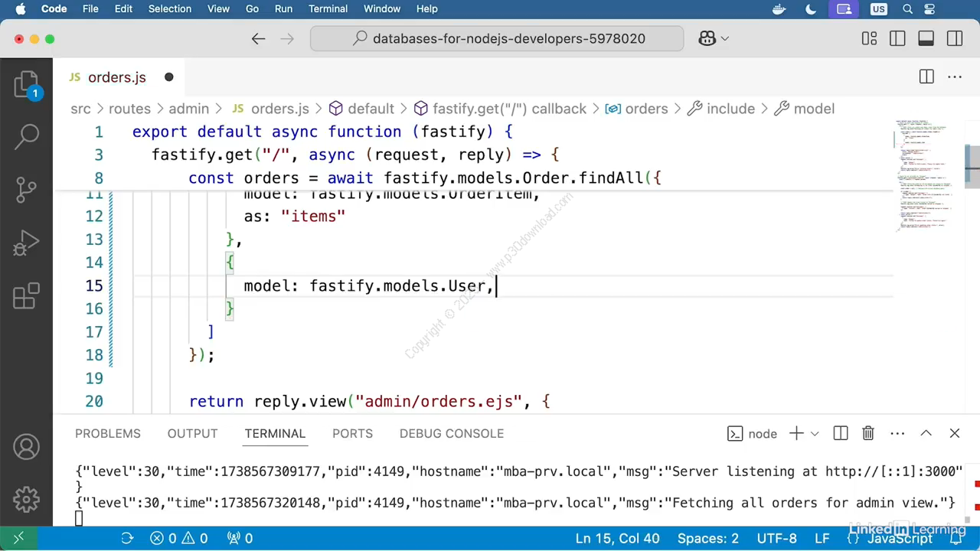This screenshot has height=551, width=980.
Task: Click the command center search field
Action: click(497, 39)
